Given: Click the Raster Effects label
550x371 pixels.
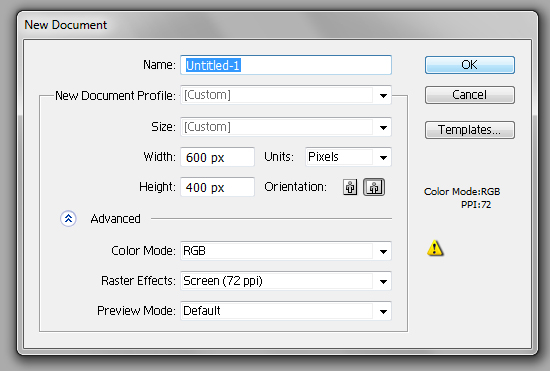Looking at the screenshot, I should coord(138,281).
